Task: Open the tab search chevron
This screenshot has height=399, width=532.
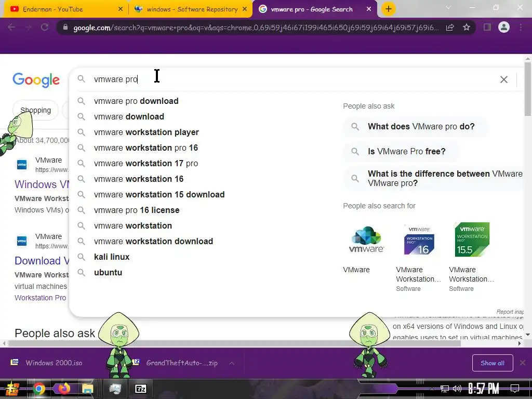Action: [x=448, y=7]
